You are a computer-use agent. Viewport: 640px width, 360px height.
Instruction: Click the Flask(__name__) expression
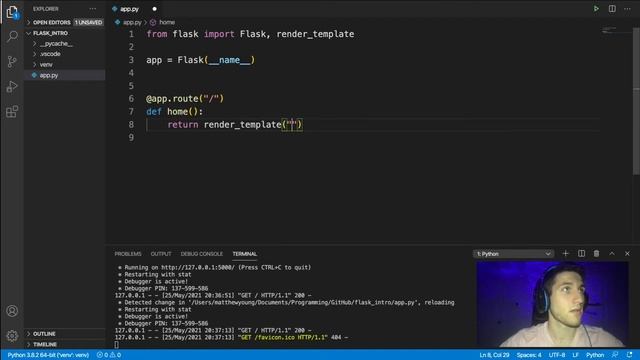[x=216, y=60]
